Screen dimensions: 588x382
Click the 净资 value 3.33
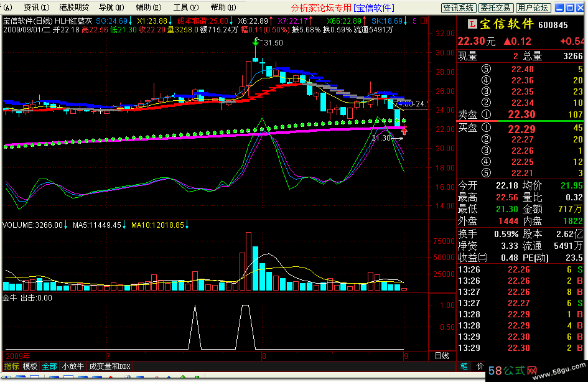tap(510, 246)
